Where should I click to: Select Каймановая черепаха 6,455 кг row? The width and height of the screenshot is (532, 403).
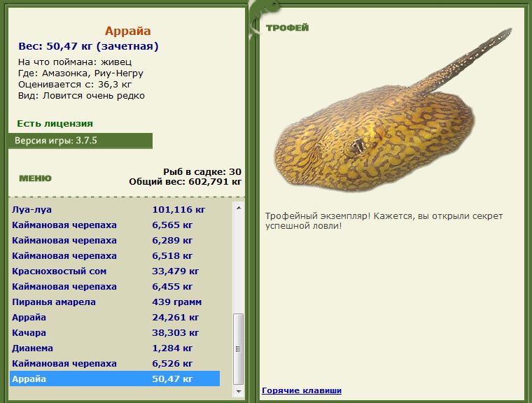pyautogui.click(x=115, y=287)
